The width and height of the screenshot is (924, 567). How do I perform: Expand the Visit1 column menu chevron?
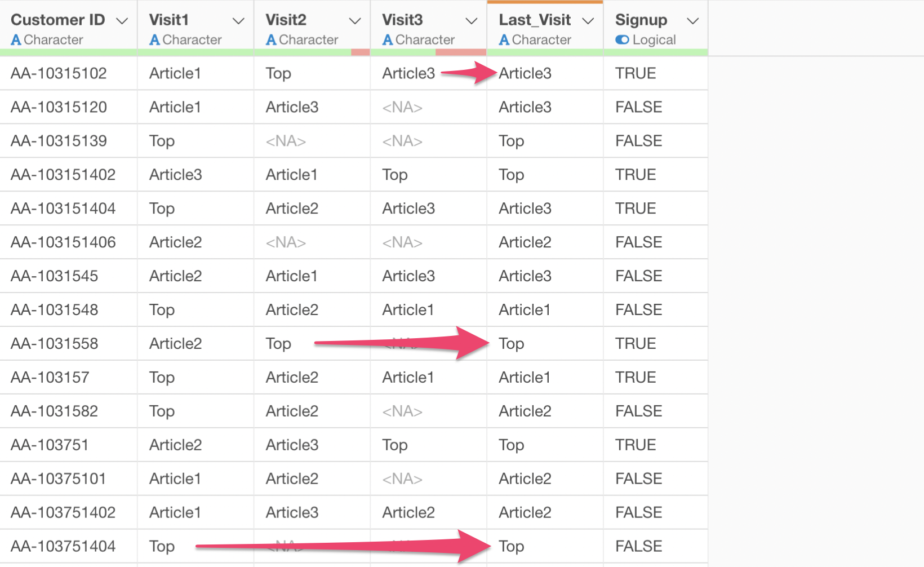point(238,21)
